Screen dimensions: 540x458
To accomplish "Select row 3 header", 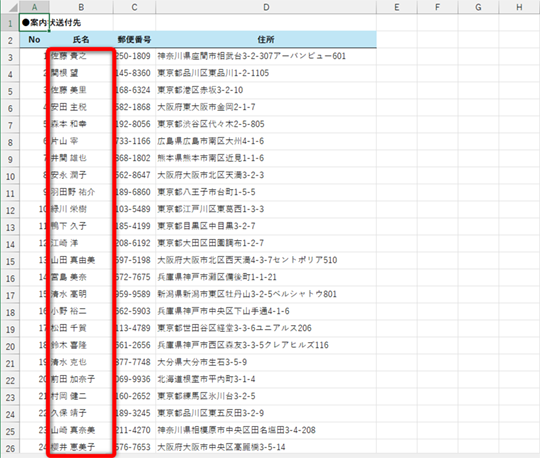I will click(x=10, y=57).
